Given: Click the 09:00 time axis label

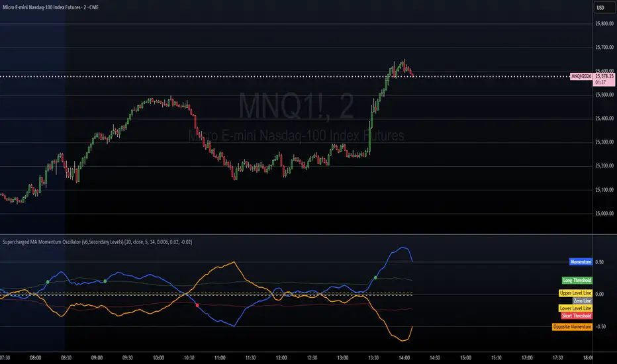Looking at the screenshot, I should pos(97,357).
